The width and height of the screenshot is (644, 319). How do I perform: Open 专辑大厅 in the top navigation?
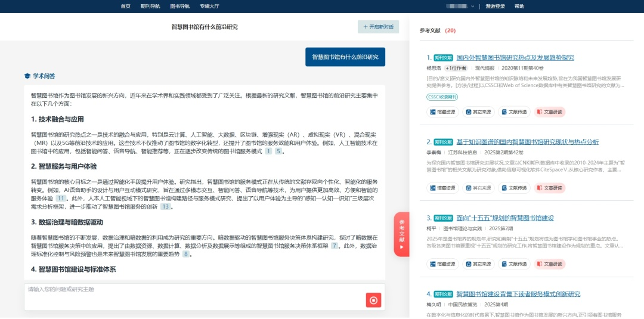click(209, 6)
